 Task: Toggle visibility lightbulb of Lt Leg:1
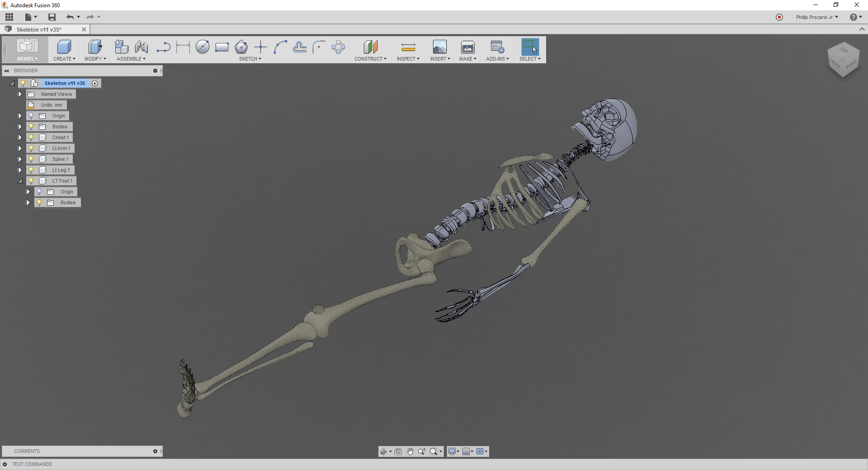coord(31,170)
